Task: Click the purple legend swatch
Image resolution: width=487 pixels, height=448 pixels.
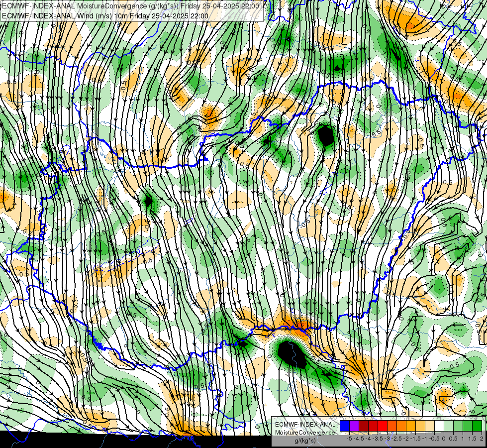Action: click(x=354, y=426)
